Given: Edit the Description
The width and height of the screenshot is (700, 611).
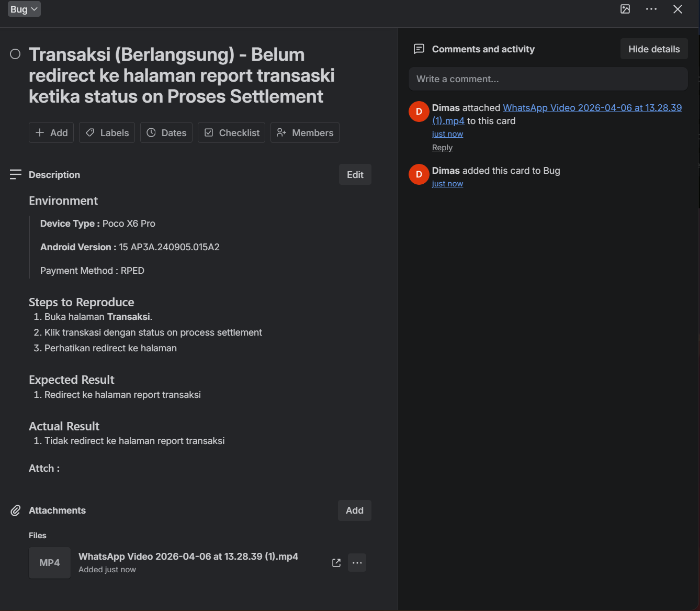Looking at the screenshot, I should [x=355, y=174].
